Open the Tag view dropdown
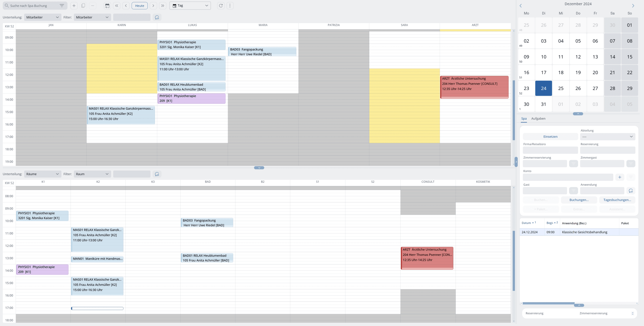644x326 pixels. pos(190,6)
